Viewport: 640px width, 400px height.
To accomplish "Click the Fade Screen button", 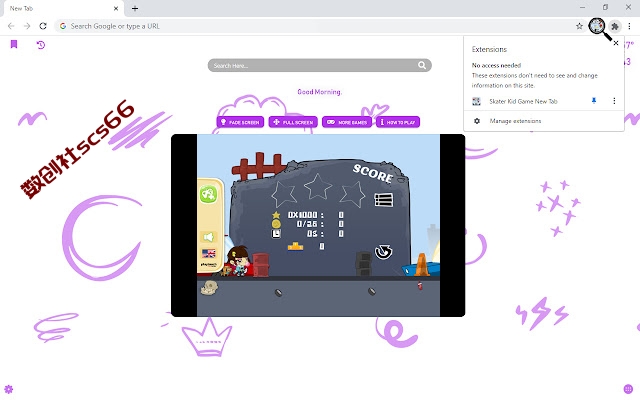I will [240, 122].
